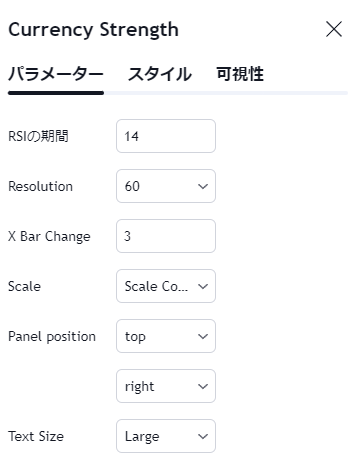Open the Resolution dropdown showing 60
The image size is (362, 473).
pyautogui.click(x=166, y=186)
